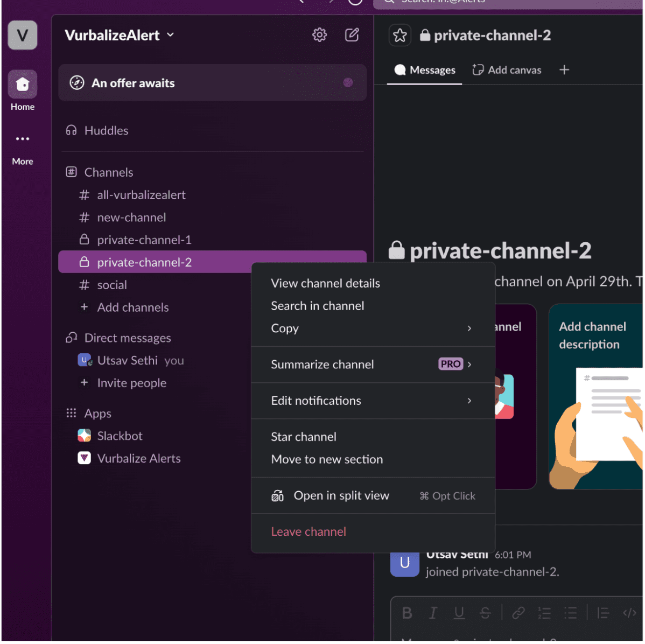Click the compose new message icon
Viewport: 645px width, 644px height.
tap(352, 35)
